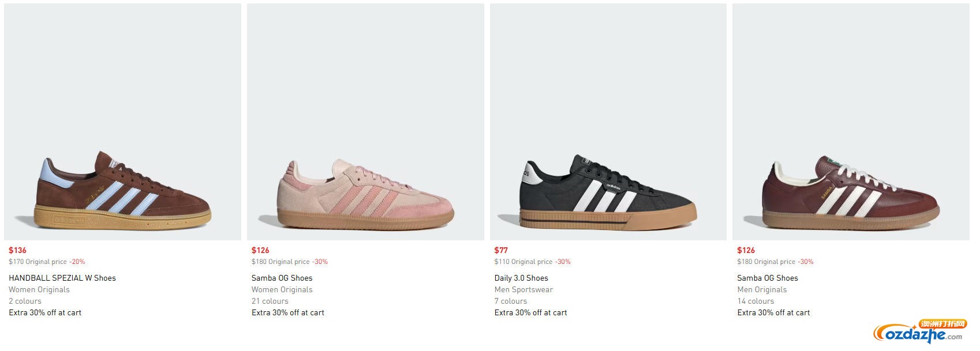The width and height of the screenshot is (980, 351).
Task: Click the Men Originals Samba OG Shoes title
Action: pos(768,278)
